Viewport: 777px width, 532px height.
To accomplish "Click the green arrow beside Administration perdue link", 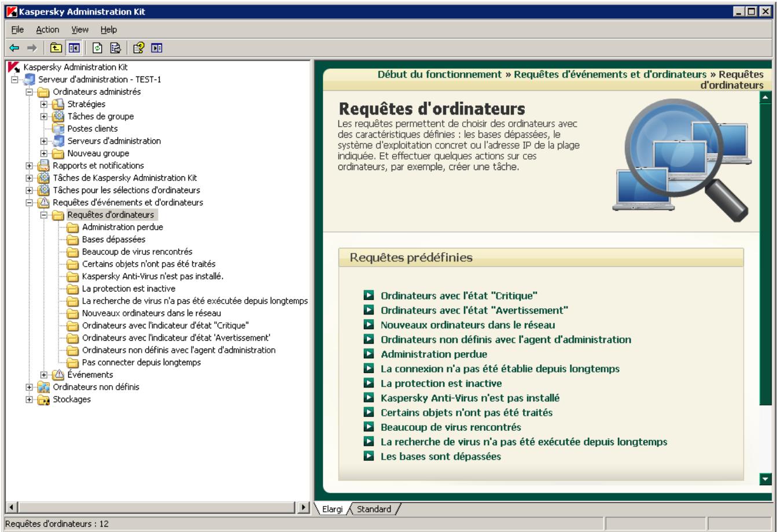I will (368, 354).
